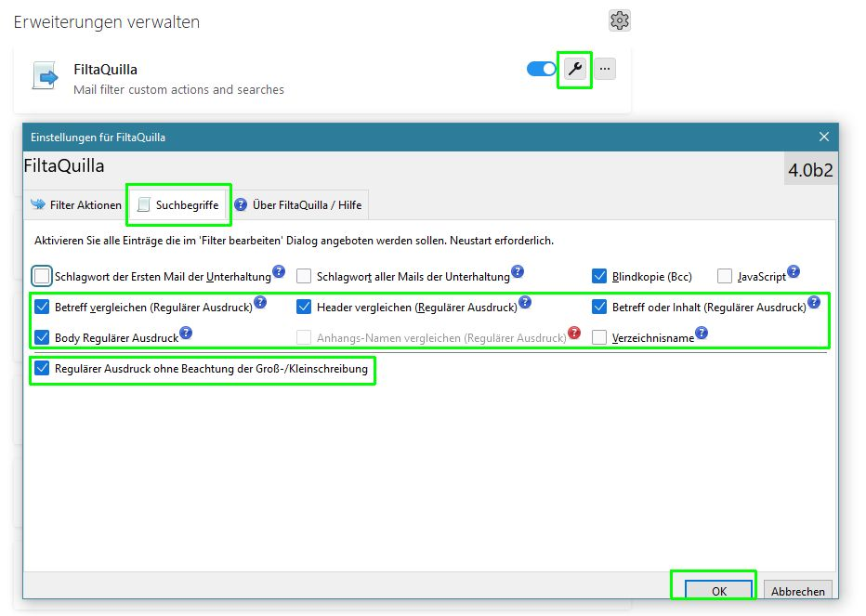Uncheck Body Regulärer Ausdruck
866x616 pixels.
coord(42,337)
